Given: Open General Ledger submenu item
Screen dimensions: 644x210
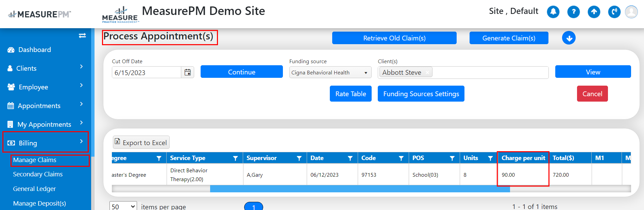Looking at the screenshot, I should (34, 189).
